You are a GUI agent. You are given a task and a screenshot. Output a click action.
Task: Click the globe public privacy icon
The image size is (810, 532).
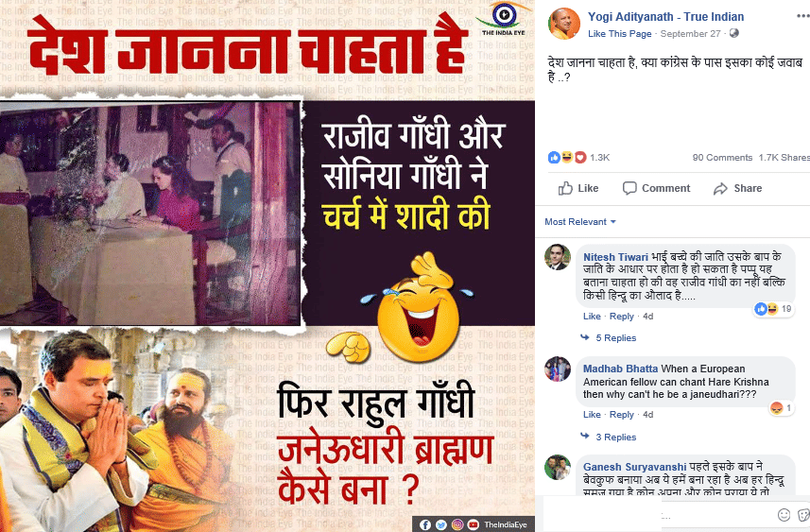(x=733, y=33)
